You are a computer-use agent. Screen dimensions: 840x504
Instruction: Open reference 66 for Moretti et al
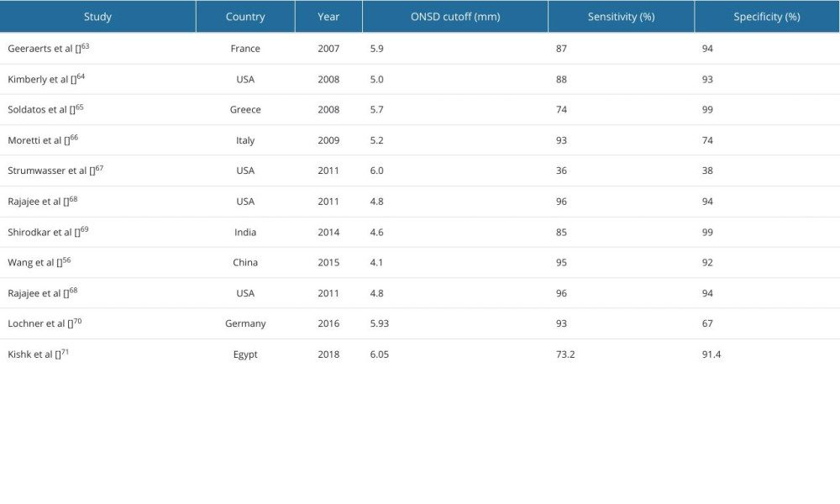(x=74, y=138)
